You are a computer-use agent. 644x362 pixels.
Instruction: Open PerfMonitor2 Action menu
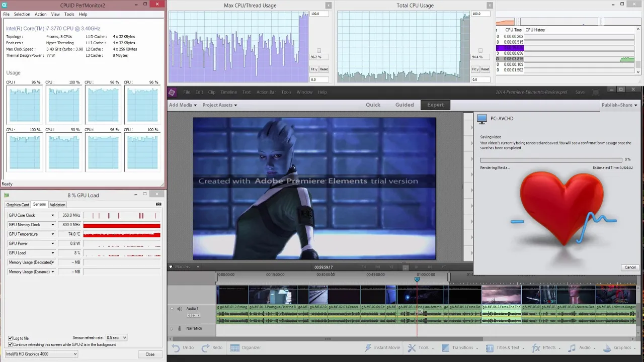coord(40,14)
